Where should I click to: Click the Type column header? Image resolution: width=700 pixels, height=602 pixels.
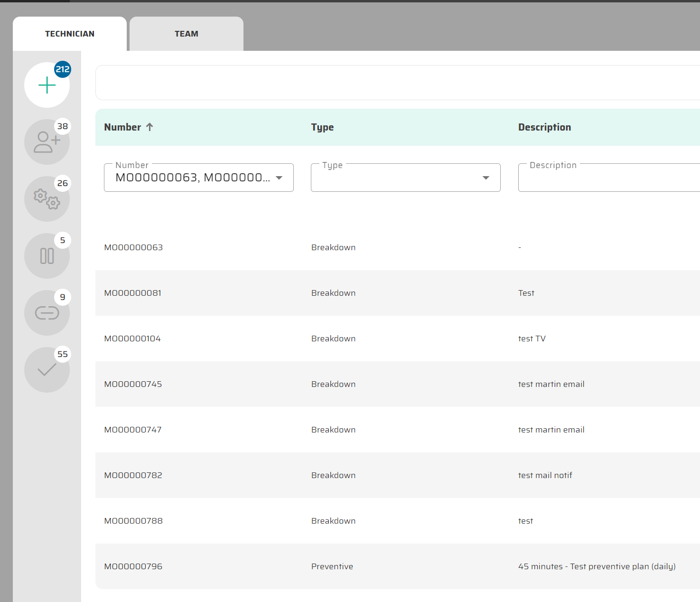pos(322,127)
